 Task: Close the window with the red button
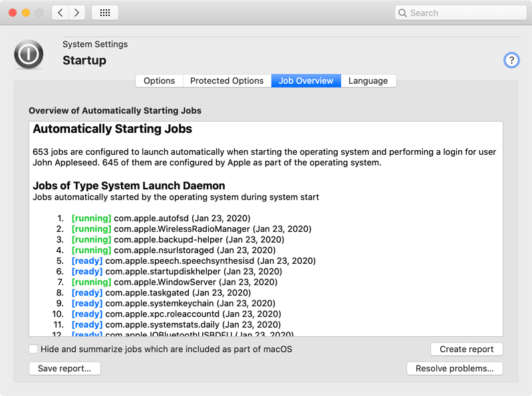pyautogui.click(x=13, y=13)
